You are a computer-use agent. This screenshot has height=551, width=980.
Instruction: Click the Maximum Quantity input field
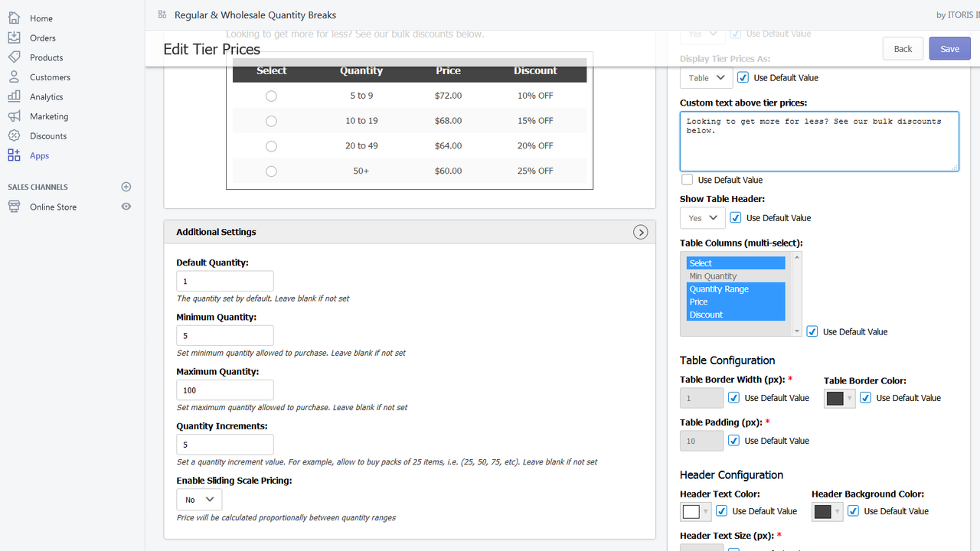pos(224,390)
